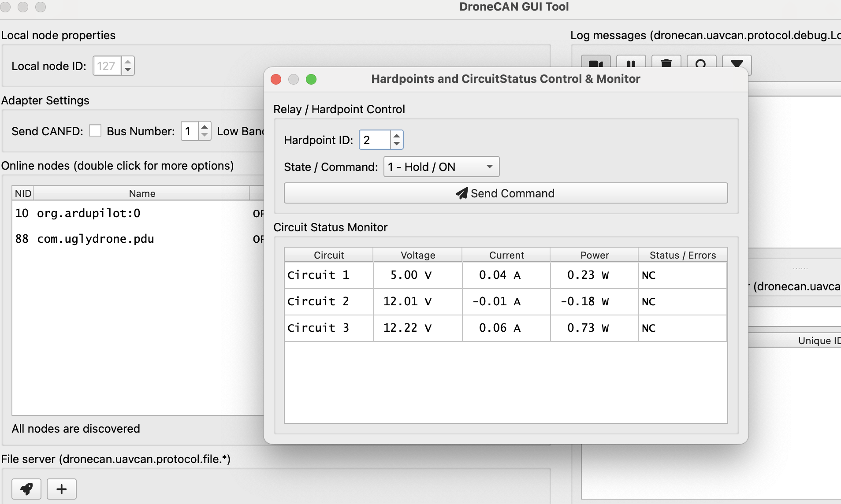This screenshot has width=841, height=504.
Task: Click the filter funnel icon in Log messages toolbar
Action: [x=737, y=64]
